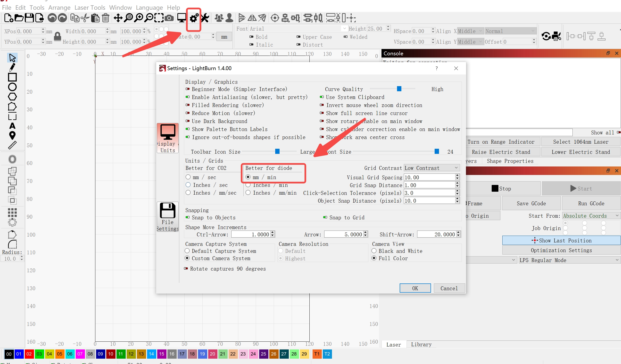Select the Ellipse tool
The height and width of the screenshot is (364, 621).
12,87
